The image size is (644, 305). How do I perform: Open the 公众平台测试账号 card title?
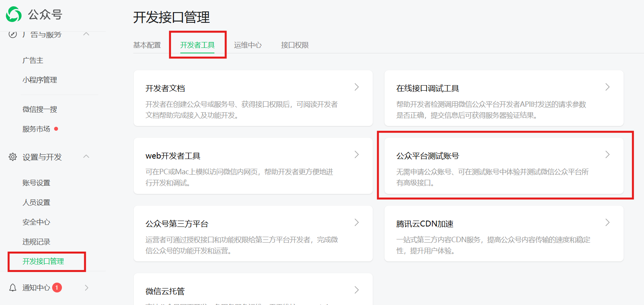(428, 156)
